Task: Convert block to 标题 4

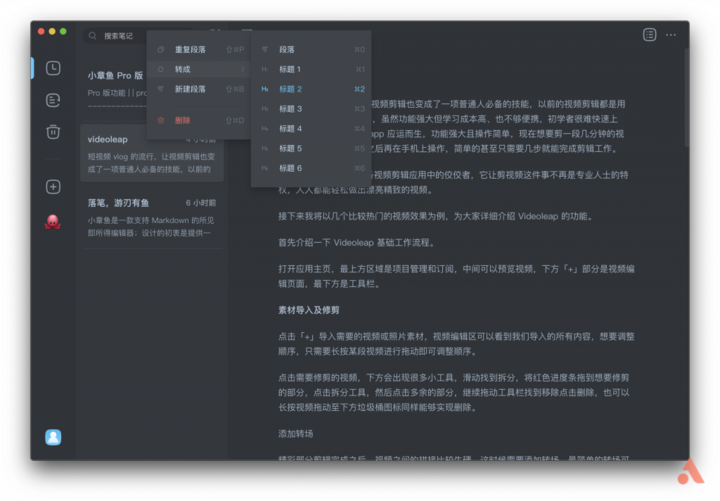Action: point(311,129)
